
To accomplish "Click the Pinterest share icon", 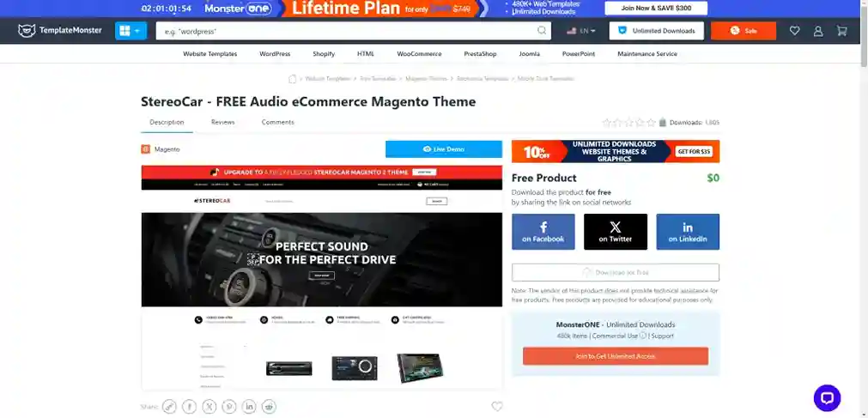I will [x=229, y=407].
